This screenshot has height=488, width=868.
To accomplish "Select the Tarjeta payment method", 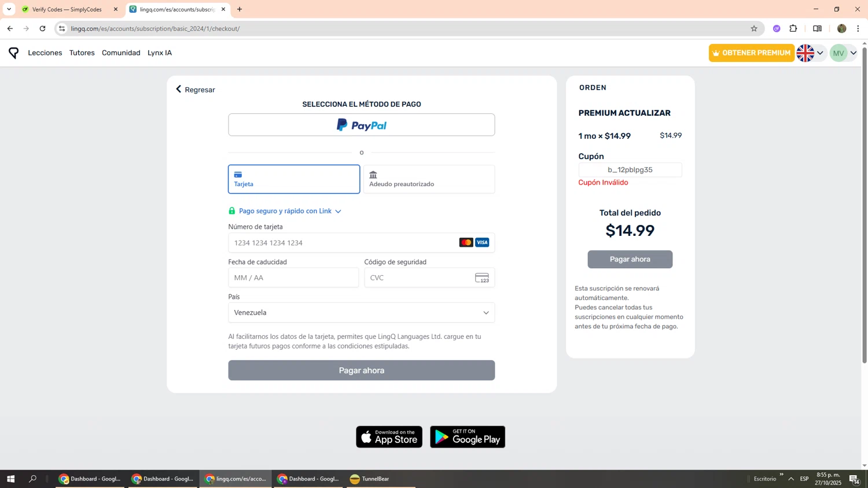I will (x=294, y=179).
